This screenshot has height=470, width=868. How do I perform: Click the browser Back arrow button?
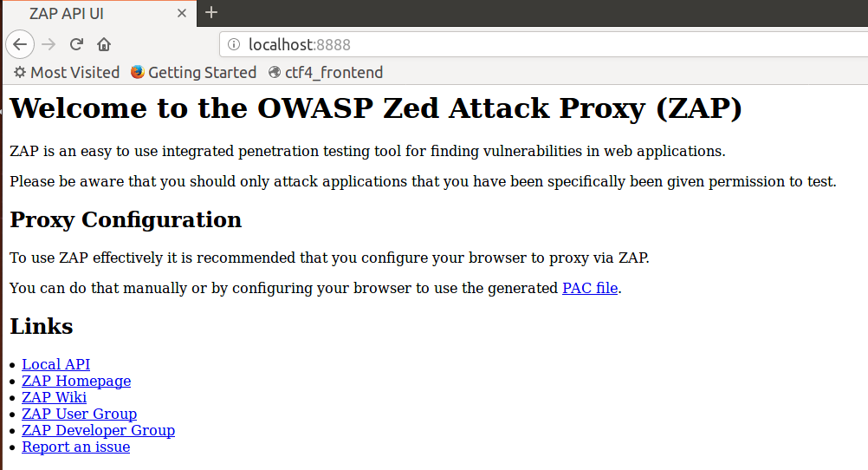coord(20,44)
